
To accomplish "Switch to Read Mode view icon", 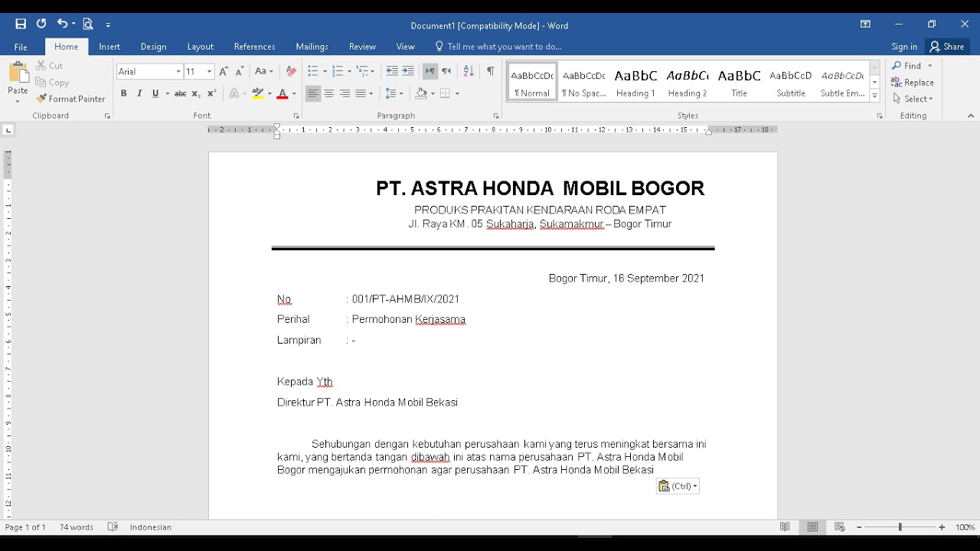I will point(785,527).
